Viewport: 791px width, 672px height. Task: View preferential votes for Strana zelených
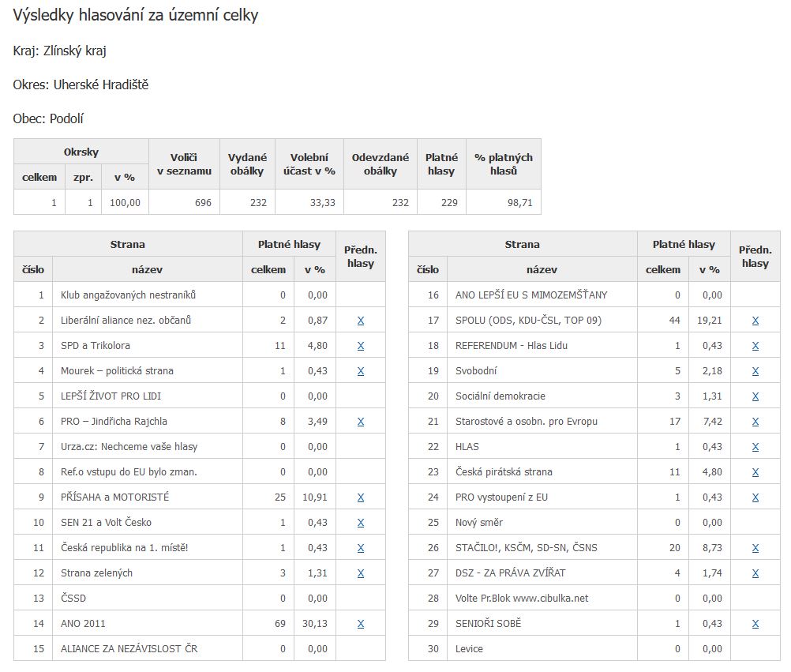(361, 573)
